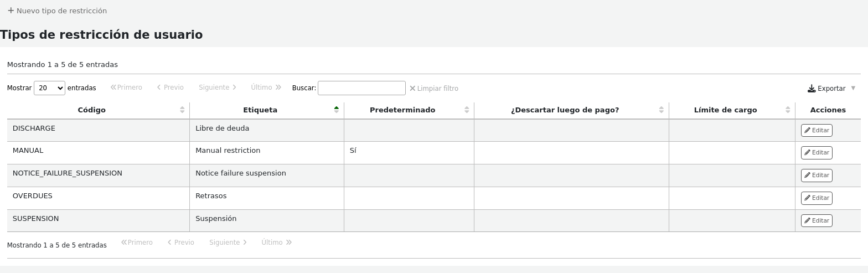Click Previo in the bottom pagination

(181, 243)
